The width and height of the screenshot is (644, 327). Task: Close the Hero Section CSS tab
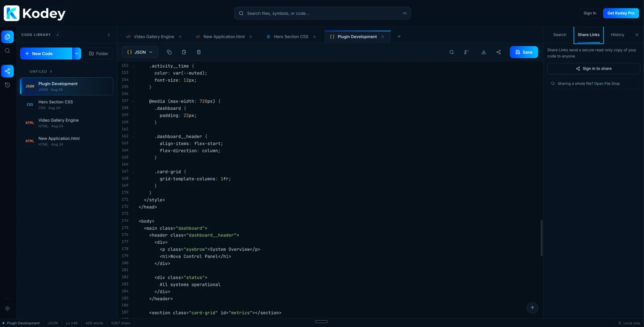pos(314,37)
